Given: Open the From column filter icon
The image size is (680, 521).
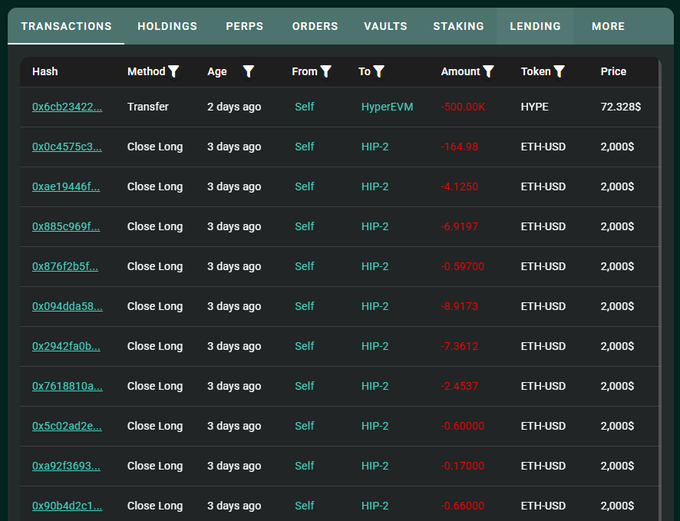Looking at the screenshot, I should tap(326, 71).
